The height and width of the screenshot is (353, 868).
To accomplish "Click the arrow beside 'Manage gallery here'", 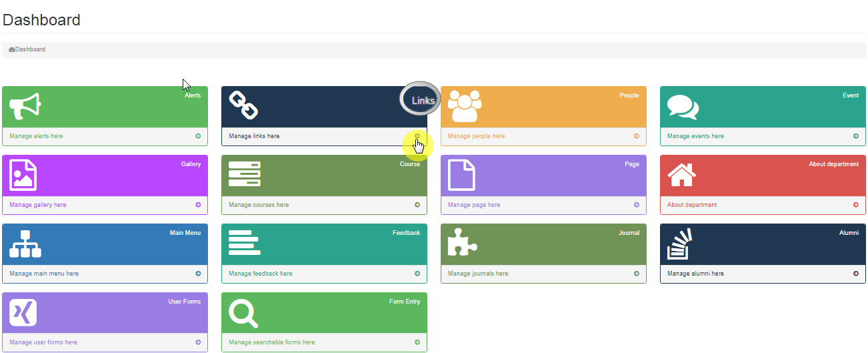I will tap(198, 205).
